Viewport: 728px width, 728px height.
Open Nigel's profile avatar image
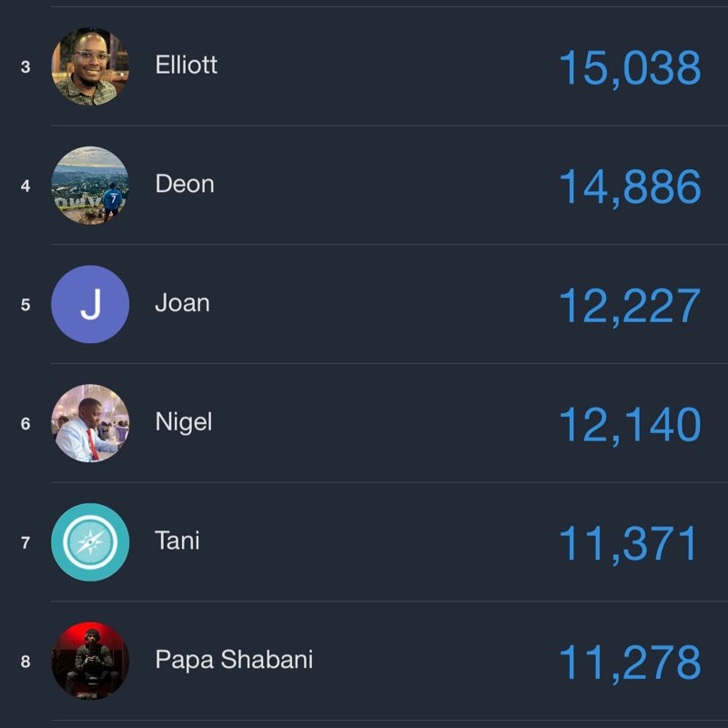pos(90,423)
